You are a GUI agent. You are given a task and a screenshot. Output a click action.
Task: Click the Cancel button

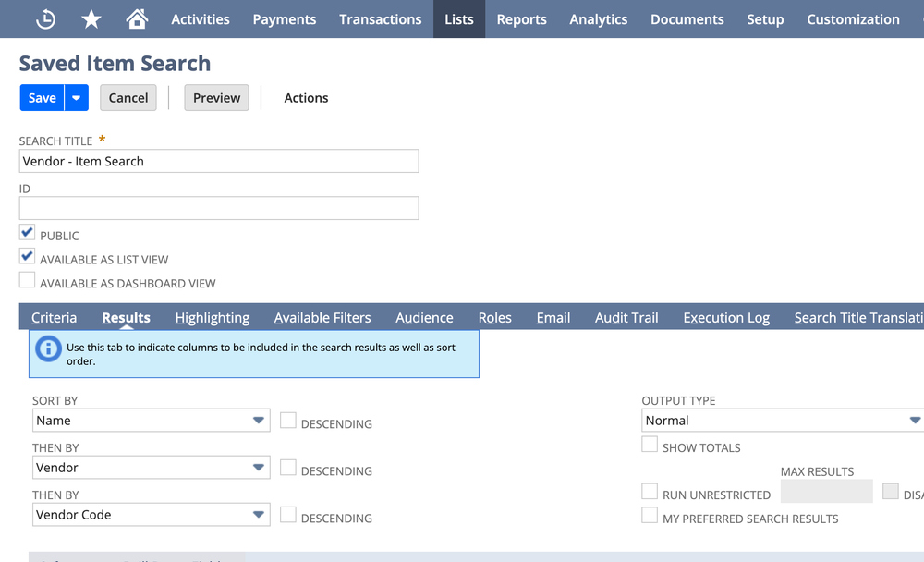tap(128, 97)
